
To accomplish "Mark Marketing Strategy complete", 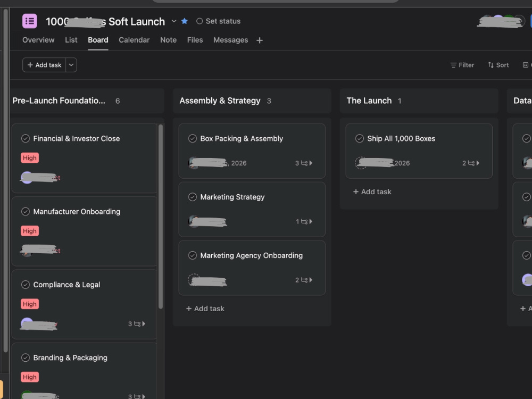I will pos(193,197).
